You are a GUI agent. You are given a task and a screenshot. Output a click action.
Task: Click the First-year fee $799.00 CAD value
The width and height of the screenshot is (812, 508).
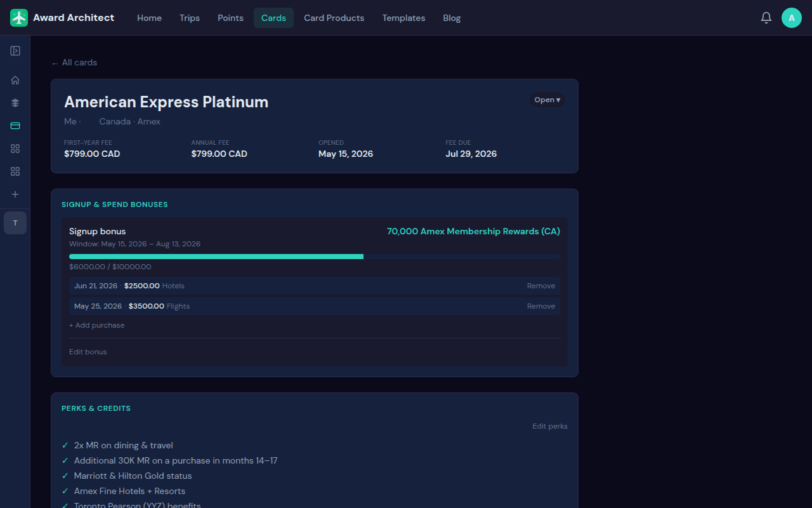(92, 154)
